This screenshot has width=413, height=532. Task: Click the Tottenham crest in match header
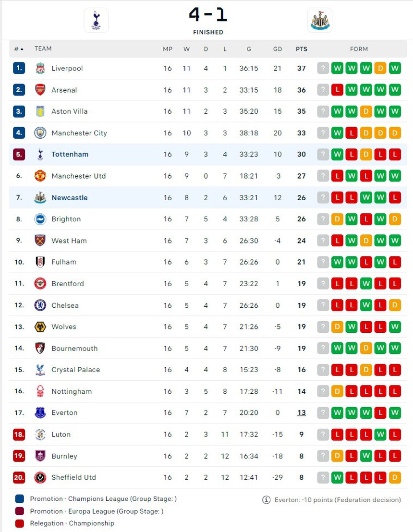(x=96, y=20)
